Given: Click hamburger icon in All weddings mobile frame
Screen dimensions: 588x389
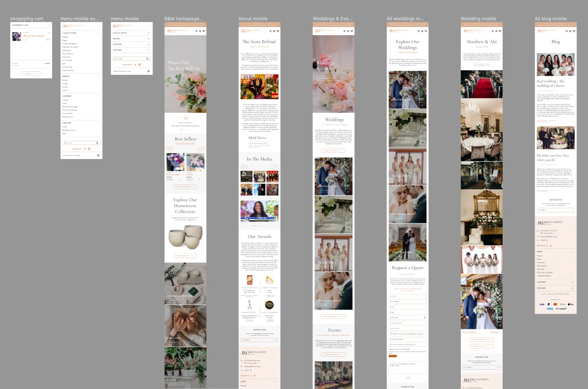Looking at the screenshot, I should 418,31.
